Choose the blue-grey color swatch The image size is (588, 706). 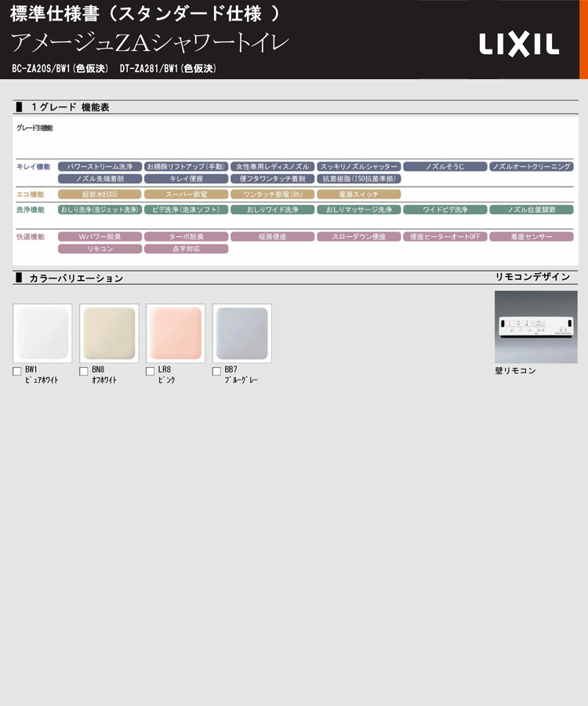(x=242, y=333)
